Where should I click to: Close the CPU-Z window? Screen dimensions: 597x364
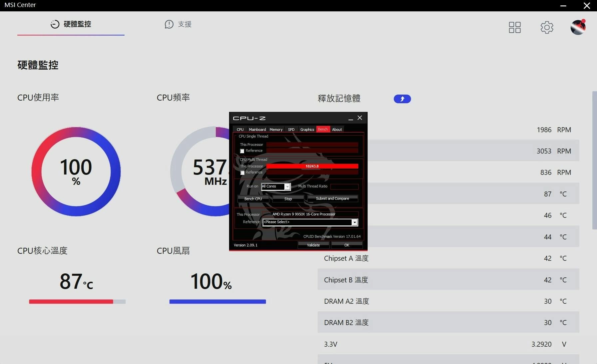tap(360, 118)
